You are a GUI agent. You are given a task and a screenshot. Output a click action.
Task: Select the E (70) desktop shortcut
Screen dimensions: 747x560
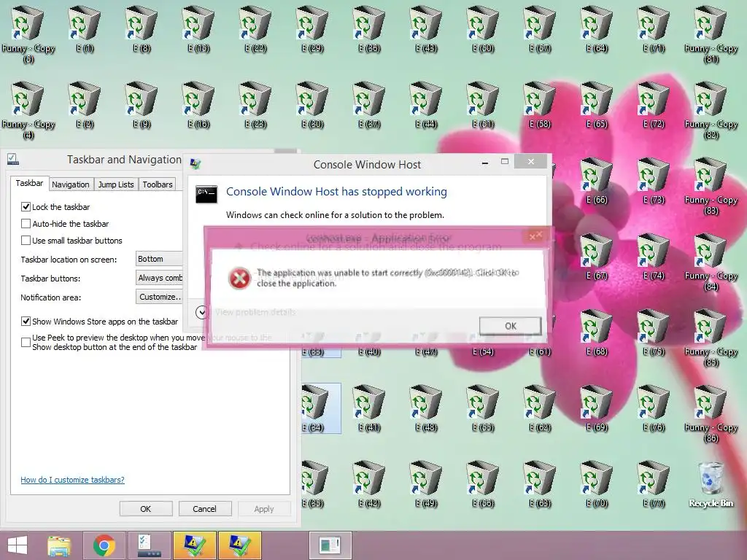[x=597, y=484]
